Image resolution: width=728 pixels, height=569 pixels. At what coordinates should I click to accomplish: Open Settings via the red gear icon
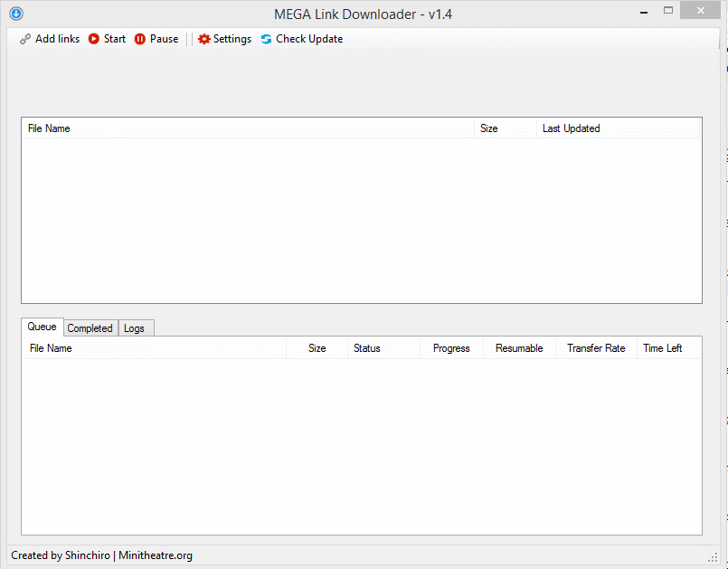(x=203, y=39)
